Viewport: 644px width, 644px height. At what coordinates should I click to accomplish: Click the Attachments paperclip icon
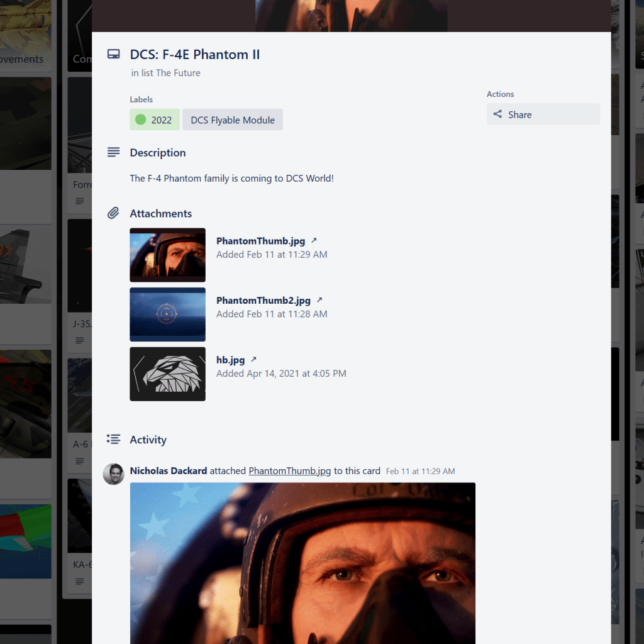tap(113, 213)
